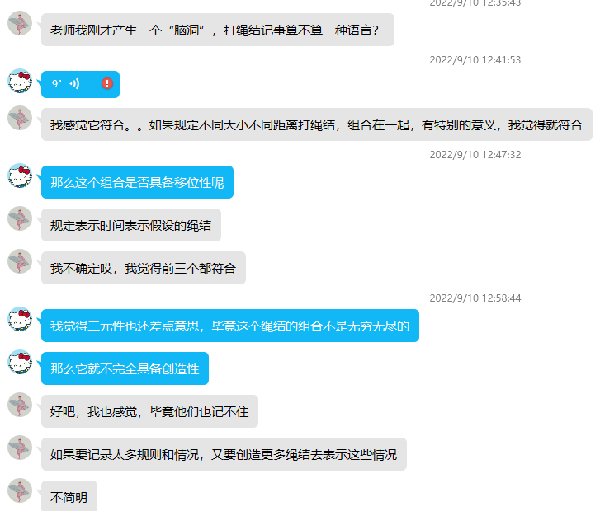Click the Hello Kitty avatar next to 我觉得二元性也还差点意思
This screenshot has width=600, height=511.
coord(20,318)
